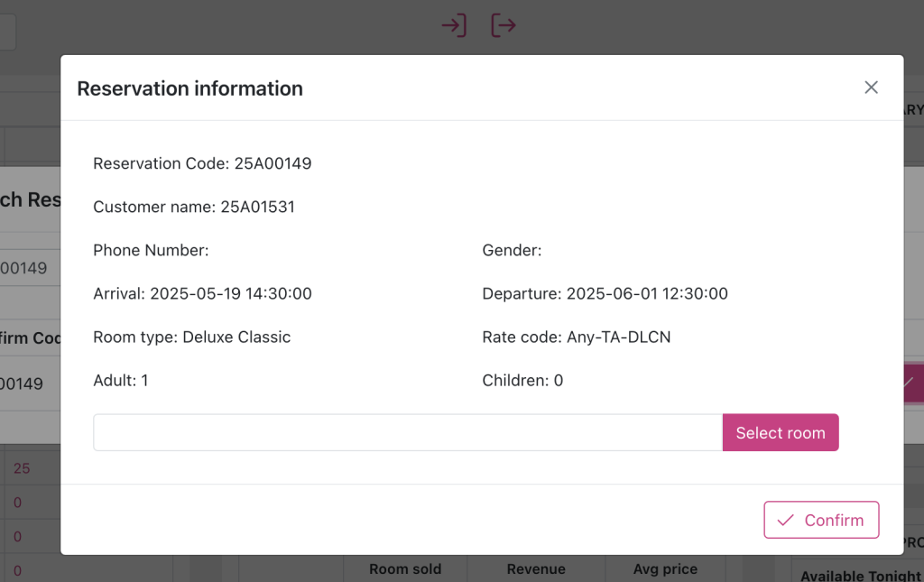Focus the empty room input field
Screen dimensions: 924x582
(408, 433)
